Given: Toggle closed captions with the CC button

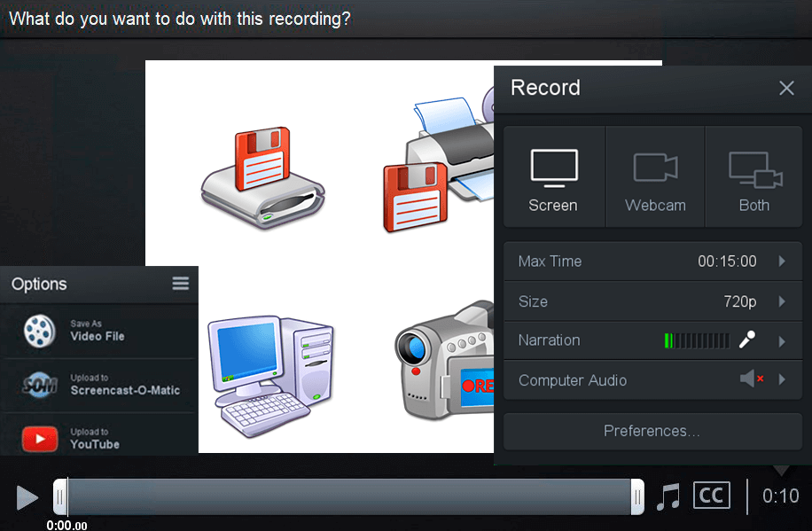Looking at the screenshot, I should 711,496.
